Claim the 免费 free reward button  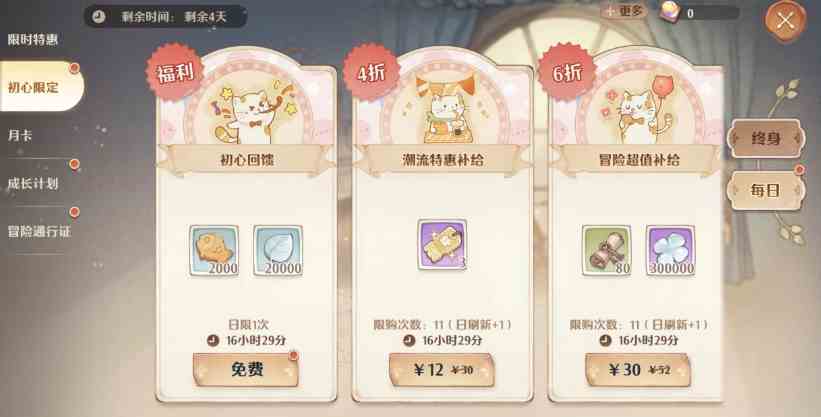coord(246,370)
